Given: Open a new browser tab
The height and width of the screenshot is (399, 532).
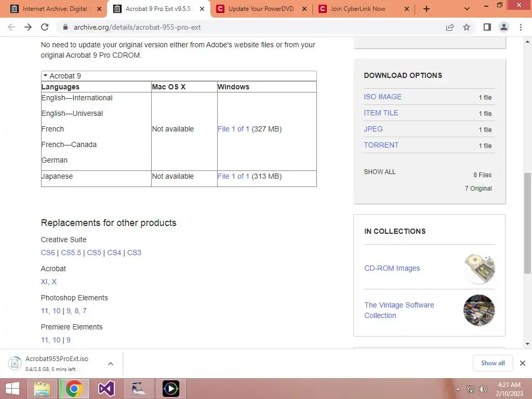Looking at the screenshot, I should tap(427, 9).
